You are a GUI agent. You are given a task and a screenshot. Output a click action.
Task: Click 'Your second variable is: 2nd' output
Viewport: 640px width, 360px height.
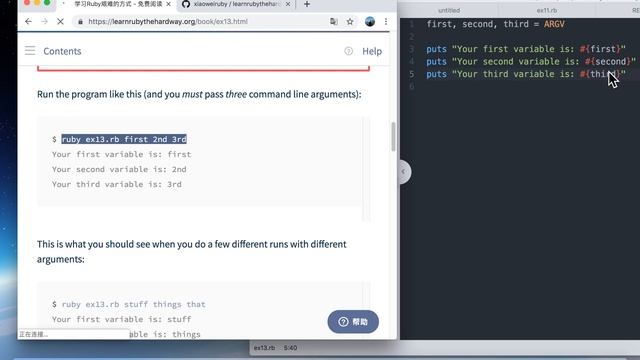[x=119, y=169]
